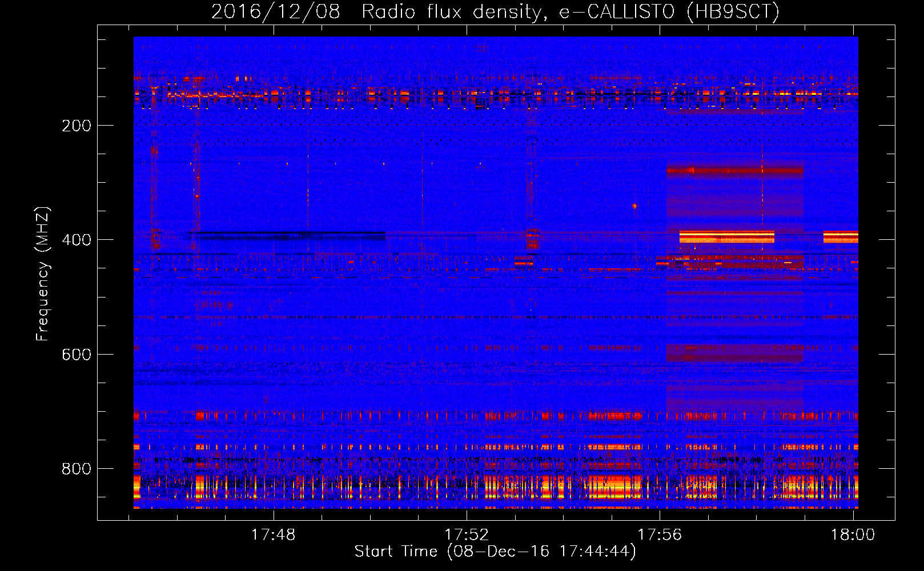
Task: Click the 'Start Time (08-Dec-16 17:44:44)' label
Action: click(x=495, y=552)
